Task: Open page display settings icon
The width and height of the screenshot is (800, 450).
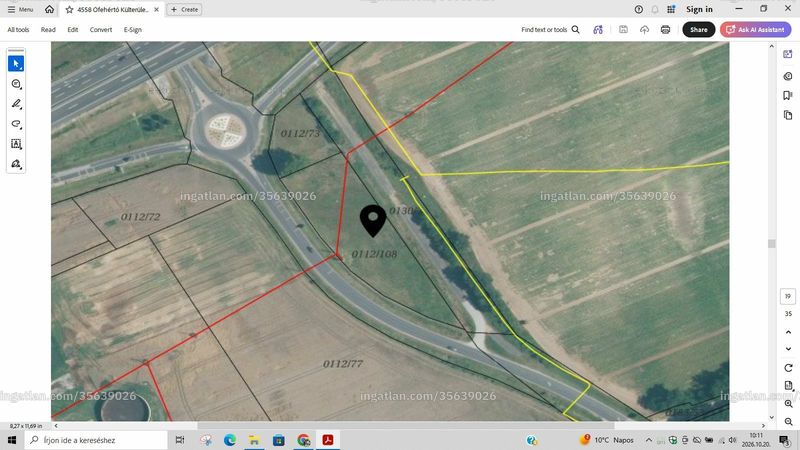Action: [788, 386]
